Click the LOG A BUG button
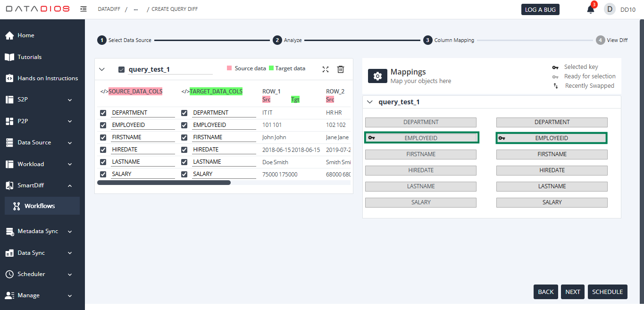644x310 pixels. click(540, 9)
